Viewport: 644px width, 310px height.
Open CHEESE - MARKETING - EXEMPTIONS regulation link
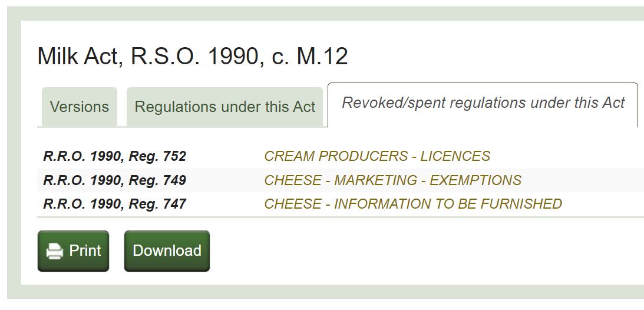(392, 180)
